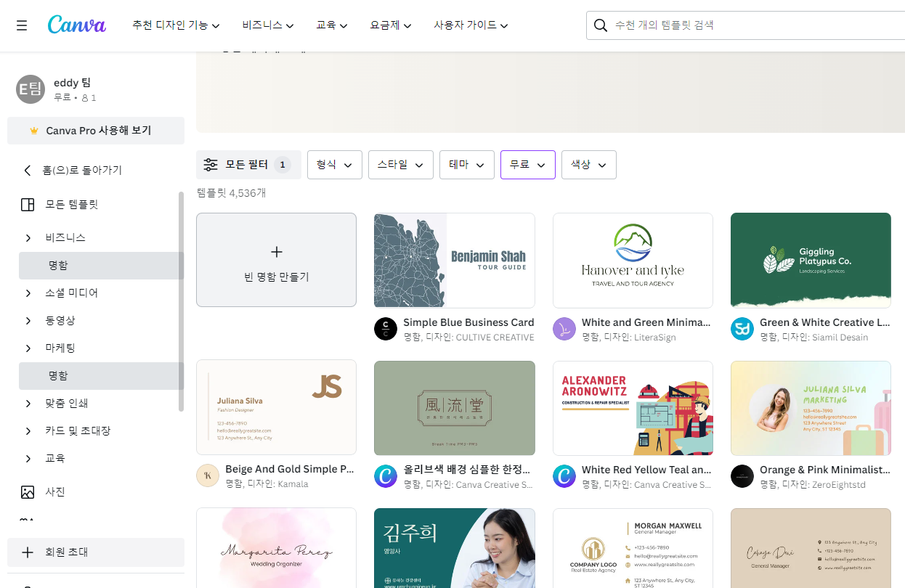Click the eddy 팀 avatar
905x588 pixels.
coord(30,89)
